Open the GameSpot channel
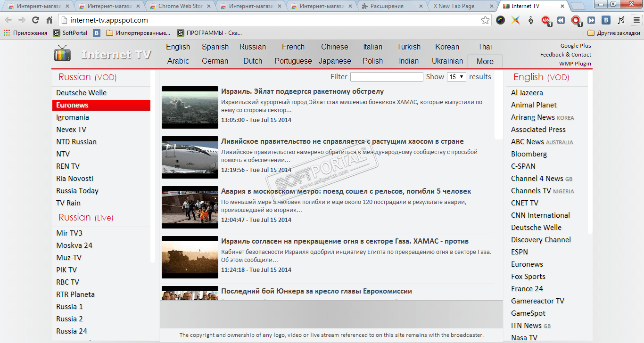This screenshot has height=343, width=644. tap(528, 313)
